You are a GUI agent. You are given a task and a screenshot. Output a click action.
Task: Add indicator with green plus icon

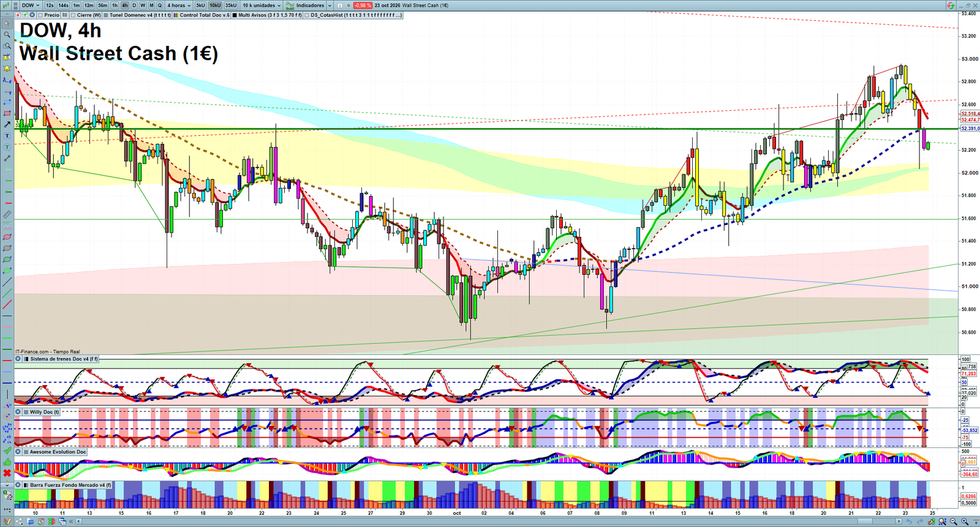[x=25, y=15]
